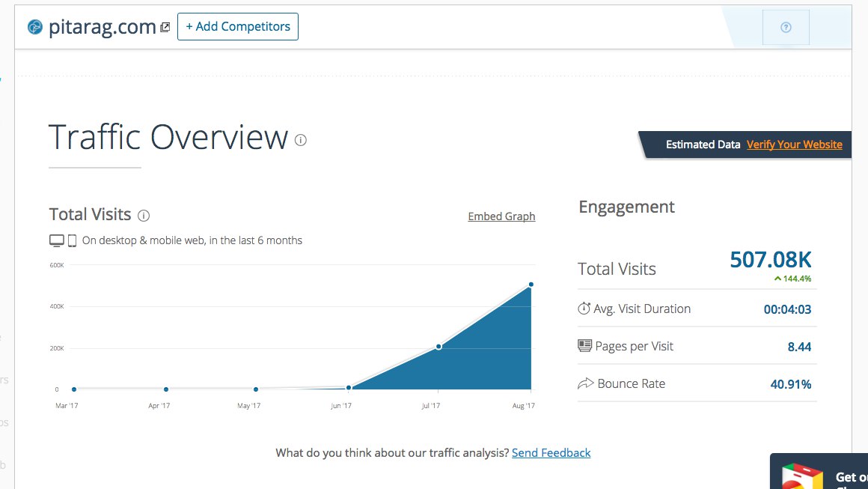The width and height of the screenshot is (868, 489).
Task: Select the May '17 data point on graph
Action: pyautogui.click(x=256, y=389)
